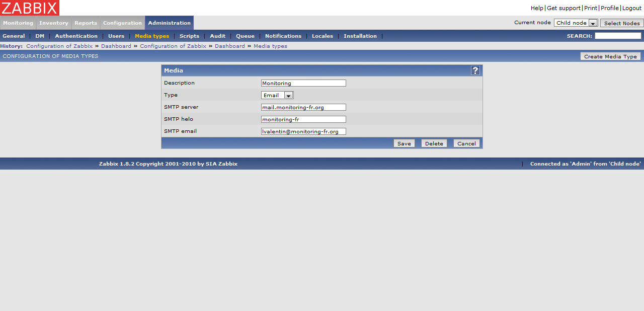Image resolution: width=644 pixels, height=311 pixels.
Task: Switch to the Monitoring tab
Action: pyautogui.click(x=18, y=23)
